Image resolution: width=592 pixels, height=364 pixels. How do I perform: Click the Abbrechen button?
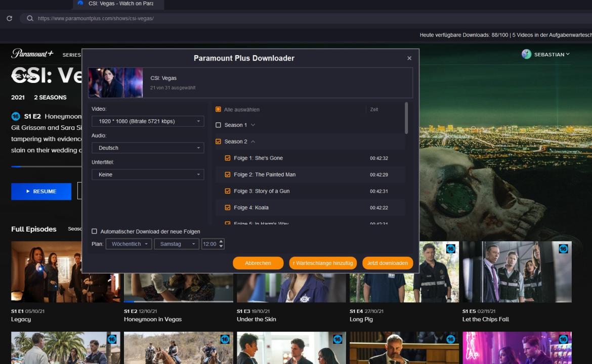(x=258, y=263)
